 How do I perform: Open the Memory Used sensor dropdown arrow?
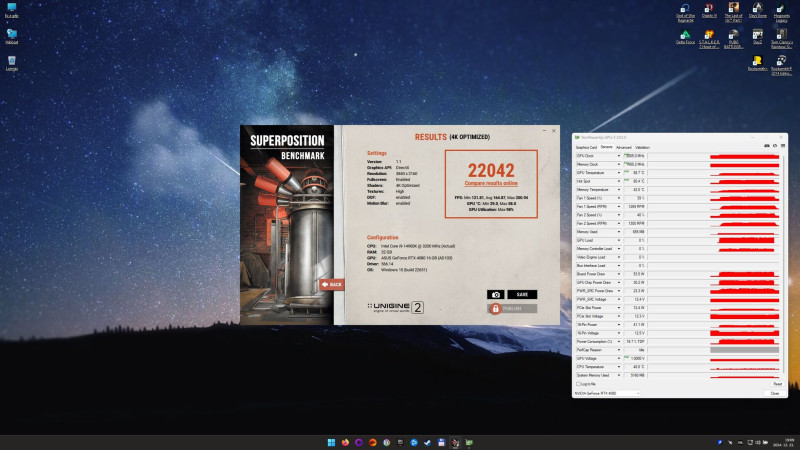pyautogui.click(x=619, y=232)
